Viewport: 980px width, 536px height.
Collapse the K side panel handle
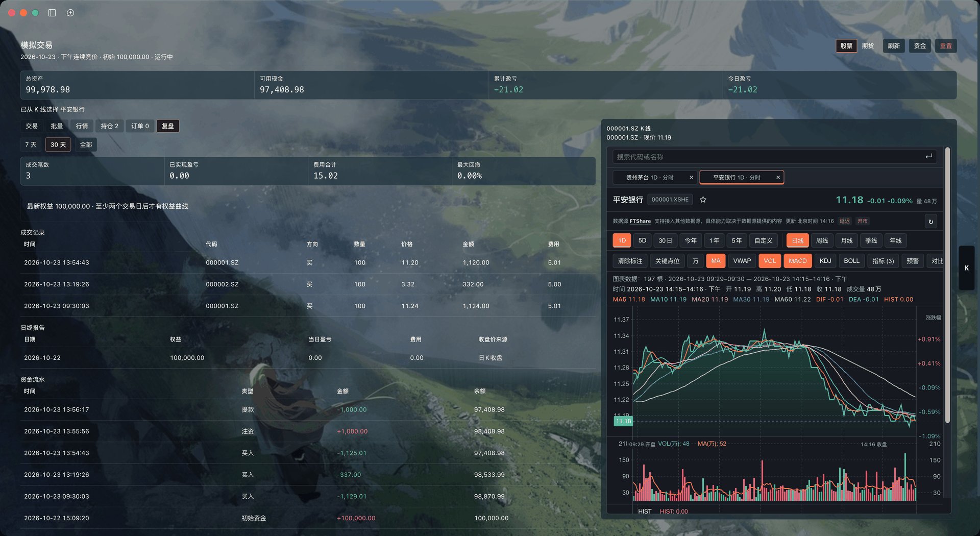click(966, 268)
